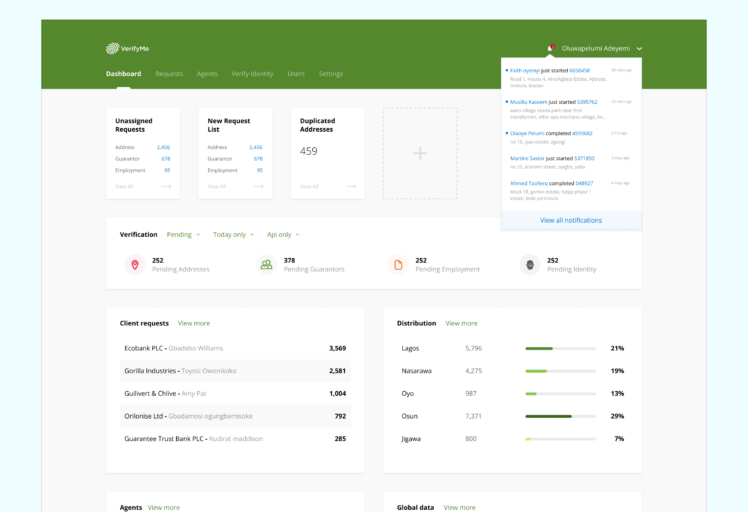This screenshot has height=512, width=748.
Task: Expand the Api only filter dropdown
Action: [x=283, y=234]
